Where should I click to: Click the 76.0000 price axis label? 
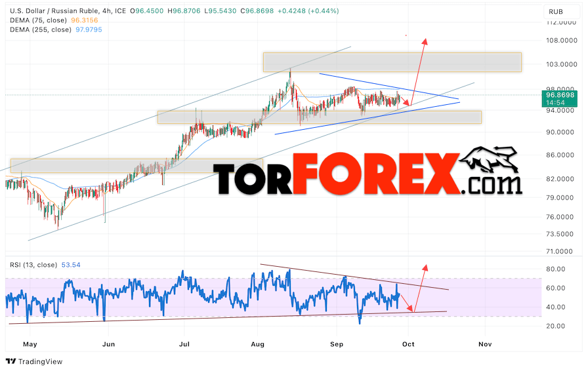(x=560, y=217)
